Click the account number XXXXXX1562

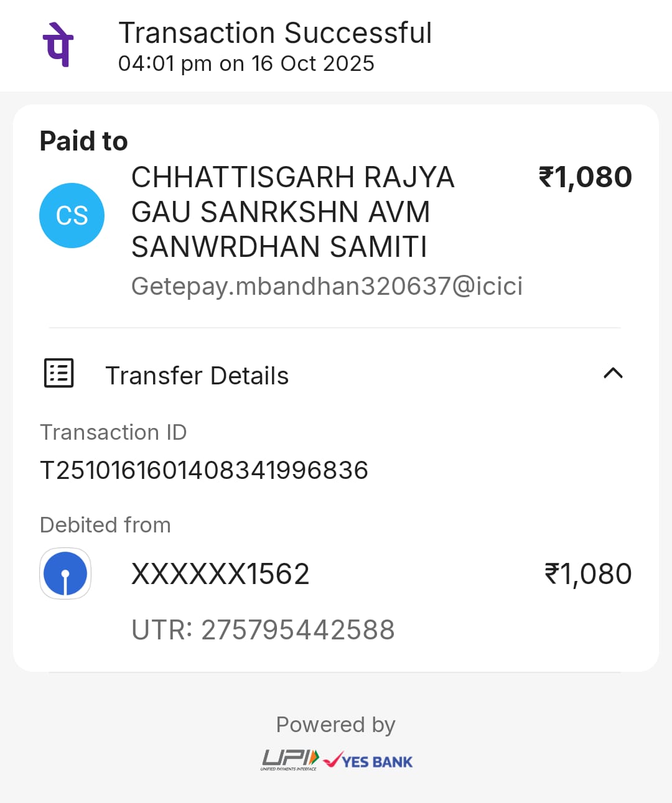[x=220, y=573]
